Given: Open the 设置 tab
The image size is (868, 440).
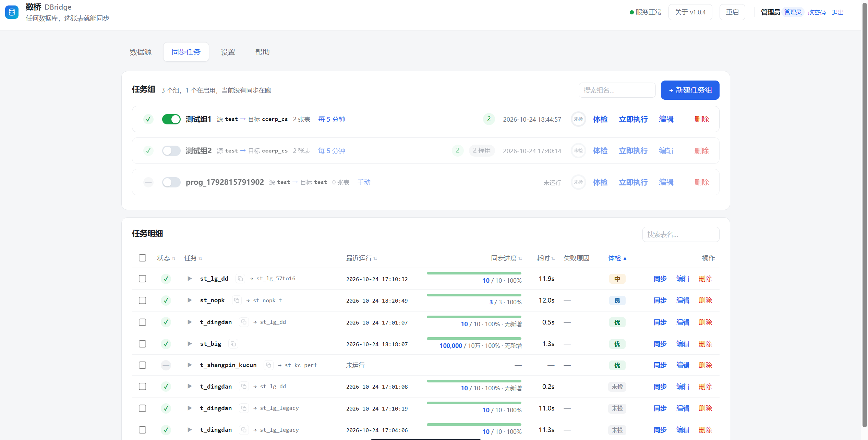Looking at the screenshot, I should [x=228, y=52].
